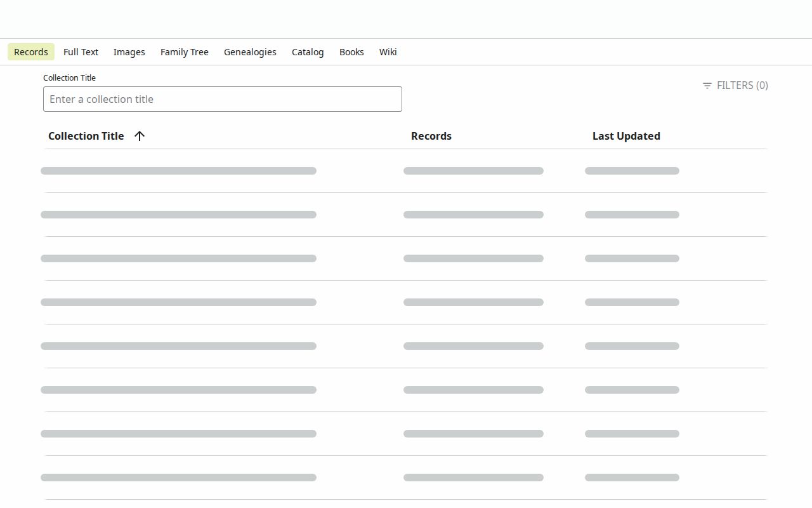This screenshot has width=812, height=508.
Task: Sort by Collection Title column header
Action: pyautogui.click(x=86, y=136)
